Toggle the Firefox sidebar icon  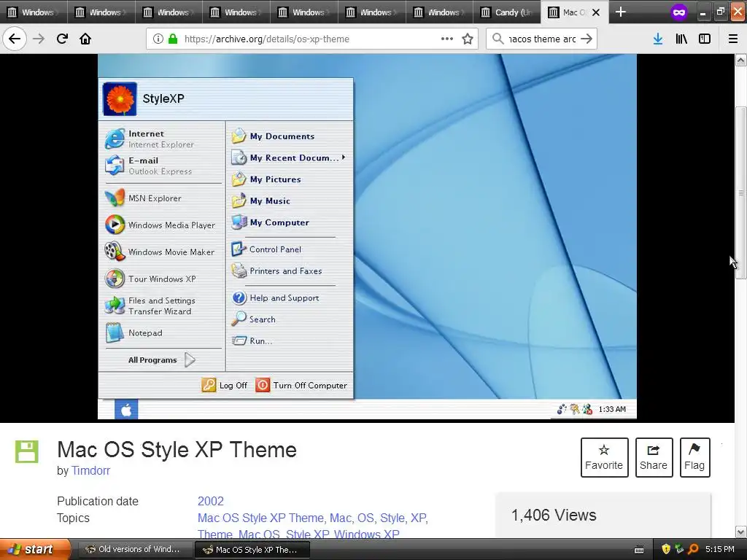(x=705, y=39)
